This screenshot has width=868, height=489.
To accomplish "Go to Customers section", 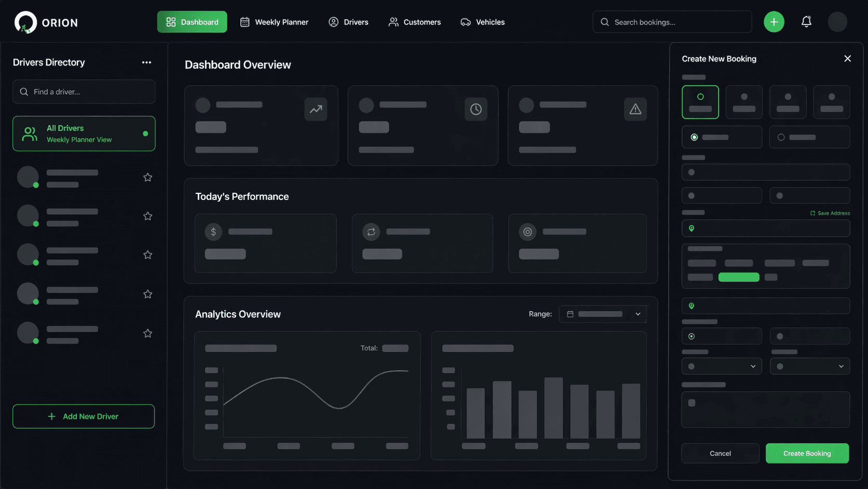I will coord(415,22).
